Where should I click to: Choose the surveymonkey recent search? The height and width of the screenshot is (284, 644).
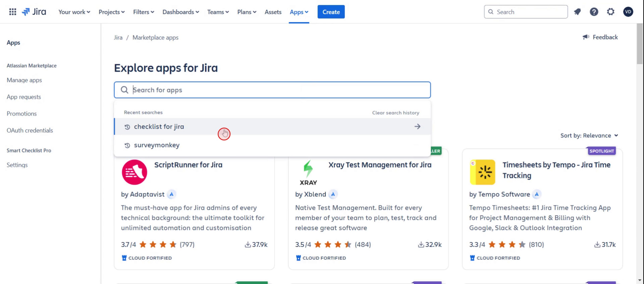157,145
